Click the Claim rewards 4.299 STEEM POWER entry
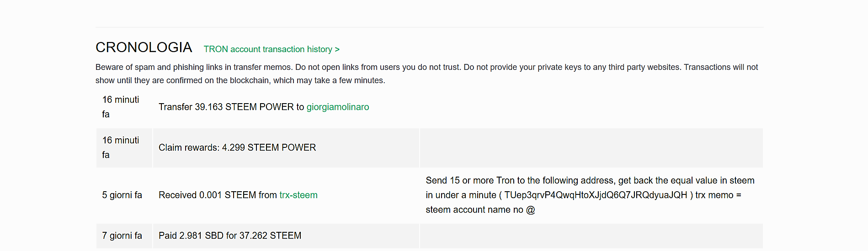Image resolution: width=868 pixels, height=251 pixels. tap(237, 147)
